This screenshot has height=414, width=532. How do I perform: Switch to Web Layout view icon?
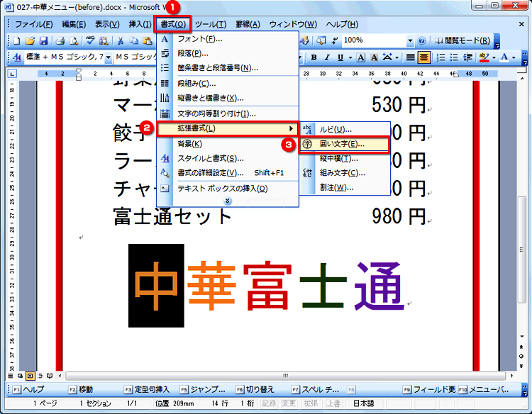pyautogui.click(x=20, y=376)
